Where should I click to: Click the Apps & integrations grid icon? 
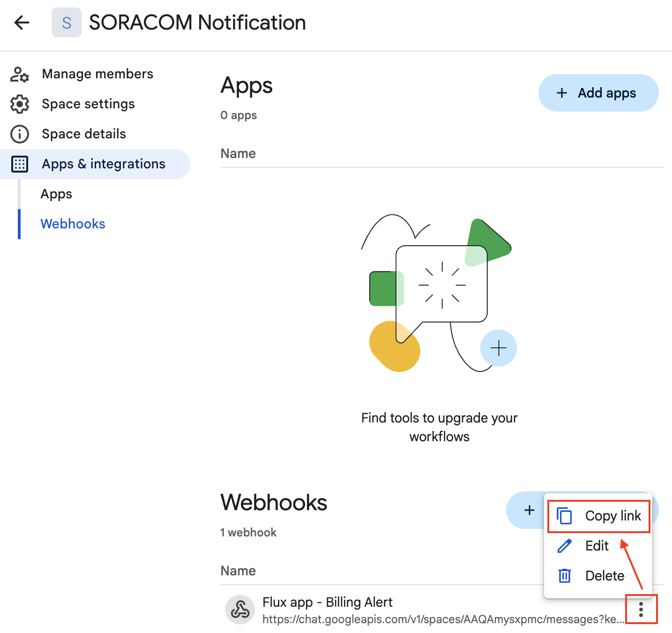point(20,164)
